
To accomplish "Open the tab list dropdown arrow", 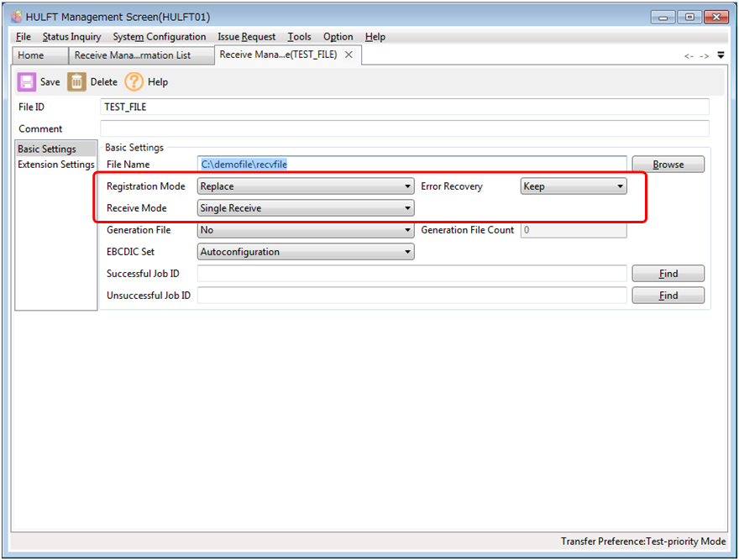I will pyautogui.click(x=721, y=55).
